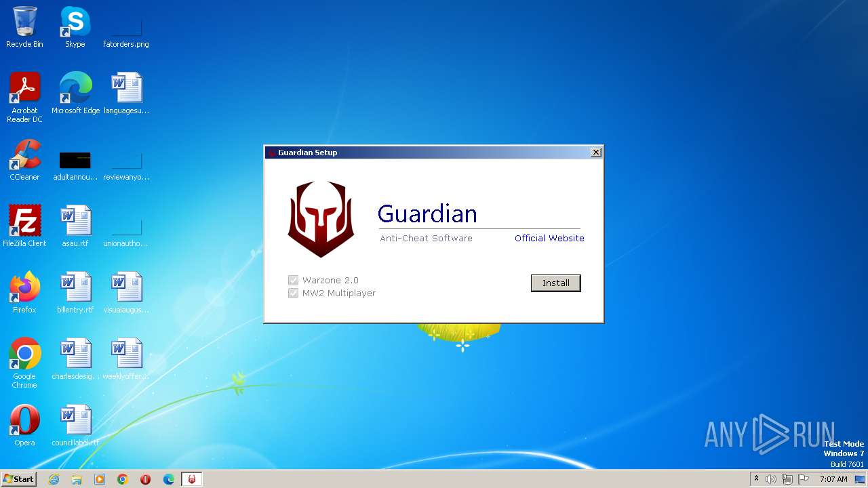Open Windows Media Player from the taskbar
Image resolution: width=868 pixels, height=488 pixels.
click(100, 479)
